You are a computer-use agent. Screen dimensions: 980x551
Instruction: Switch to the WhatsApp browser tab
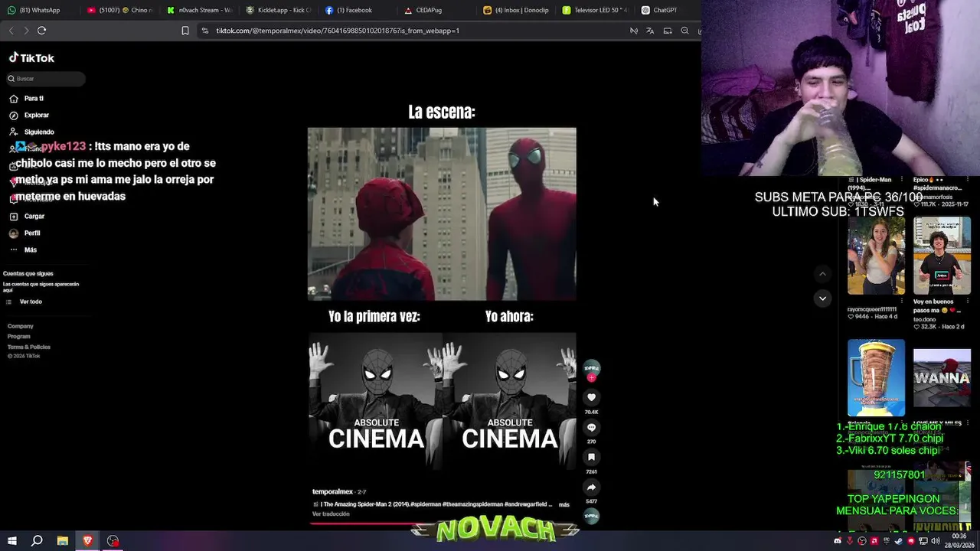tap(39, 10)
